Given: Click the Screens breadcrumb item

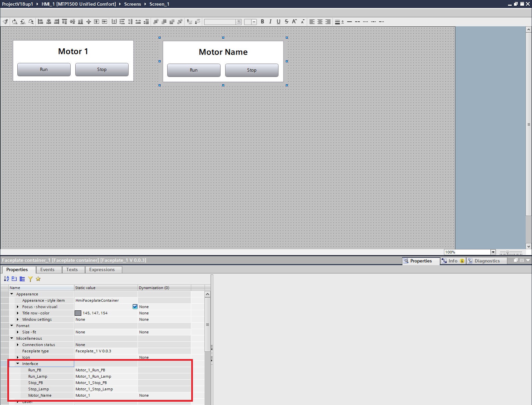Looking at the screenshot, I should (133, 4).
